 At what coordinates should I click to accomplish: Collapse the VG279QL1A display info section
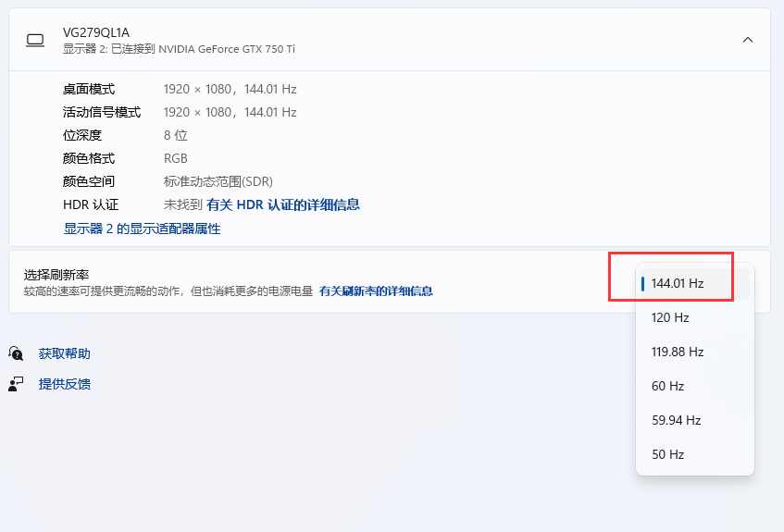coord(748,40)
